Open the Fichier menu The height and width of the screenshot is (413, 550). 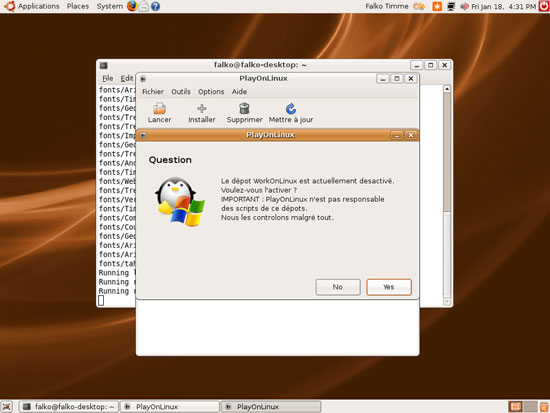[153, 92]
